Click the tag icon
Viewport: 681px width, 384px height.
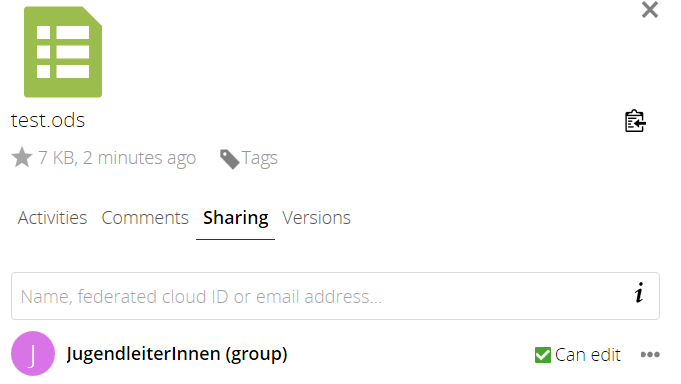point(229,159)
